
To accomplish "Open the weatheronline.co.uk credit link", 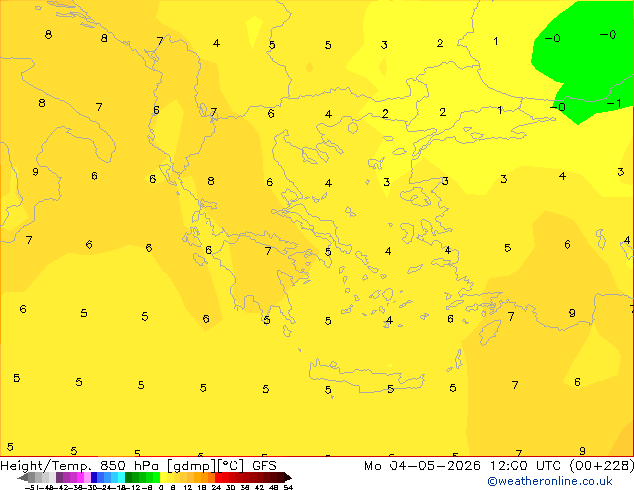I will (549, 481).
